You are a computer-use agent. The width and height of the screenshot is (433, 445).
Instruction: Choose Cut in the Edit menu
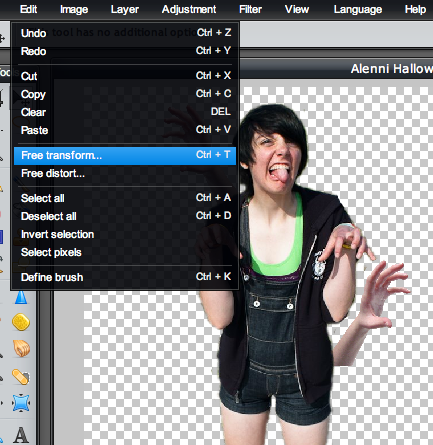click(125, 76)
